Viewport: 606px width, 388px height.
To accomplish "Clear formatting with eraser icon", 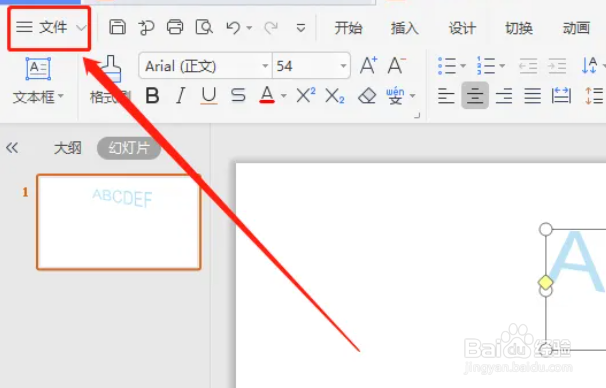I will [367, 95].
